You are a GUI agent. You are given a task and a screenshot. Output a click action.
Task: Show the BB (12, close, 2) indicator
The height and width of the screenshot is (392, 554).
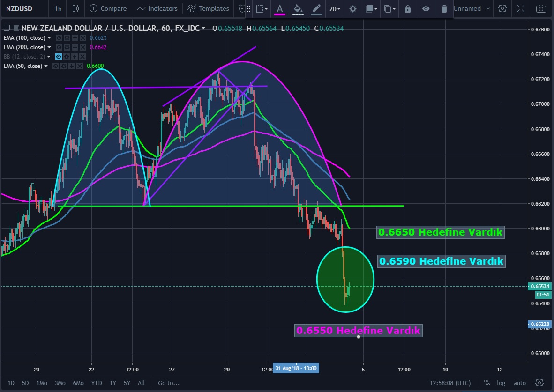pos(59,57)
